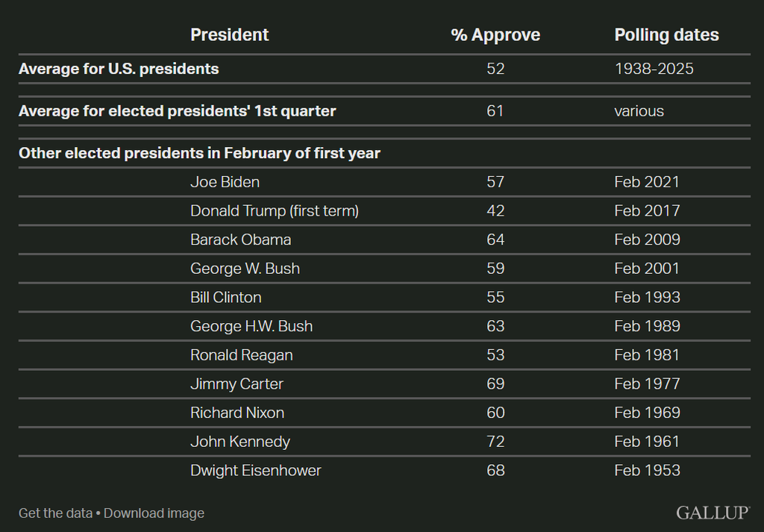Click the "Average for U.S. presidents" row label
The image size is (764, 532).
119,69
